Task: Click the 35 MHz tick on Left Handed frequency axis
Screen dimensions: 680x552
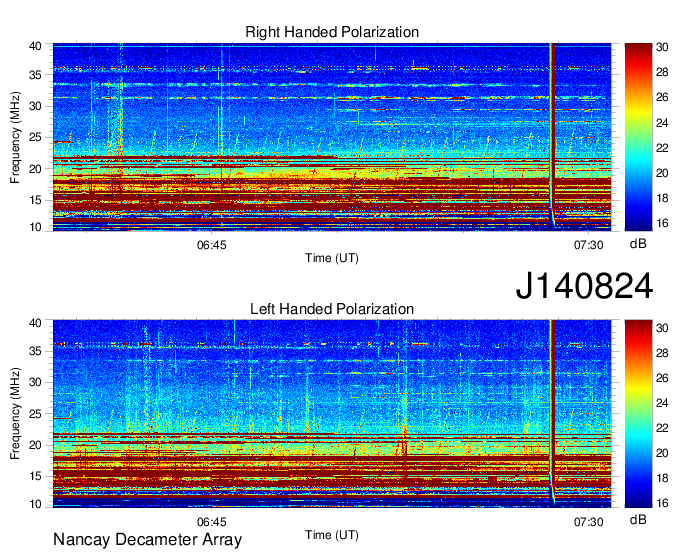Action: click(x=35, y=351)
